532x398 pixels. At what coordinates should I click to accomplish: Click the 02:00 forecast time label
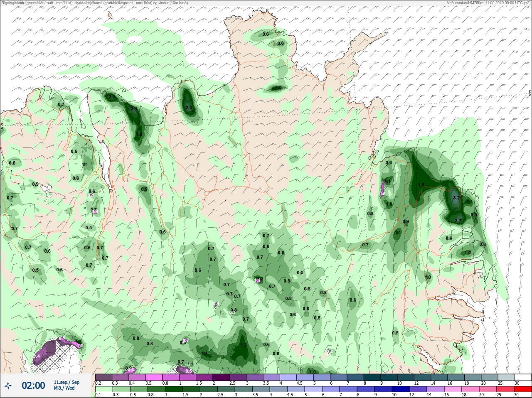pyautogui.click(x=33, y=386)
